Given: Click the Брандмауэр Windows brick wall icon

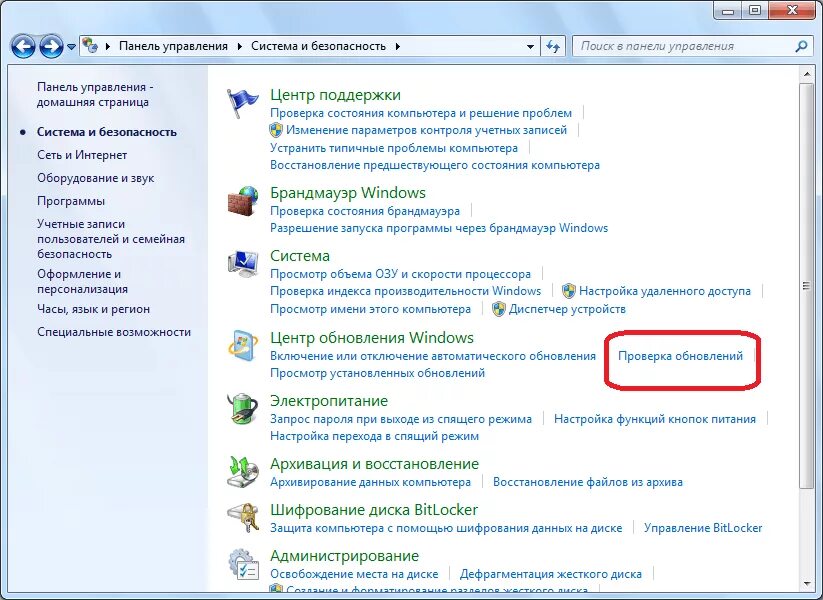Looking at the screenshot, I should pyautogui.click(x=242, y=201).
